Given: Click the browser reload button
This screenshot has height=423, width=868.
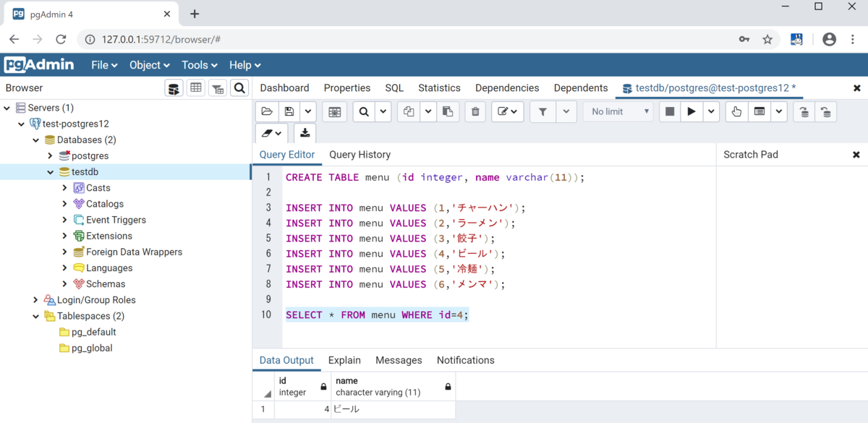Looking at the screenshot, I should pyautogui.click(x=61, y=39).
